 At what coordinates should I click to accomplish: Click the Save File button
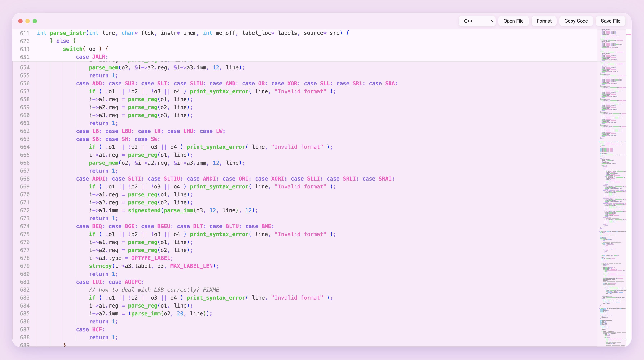610,21
